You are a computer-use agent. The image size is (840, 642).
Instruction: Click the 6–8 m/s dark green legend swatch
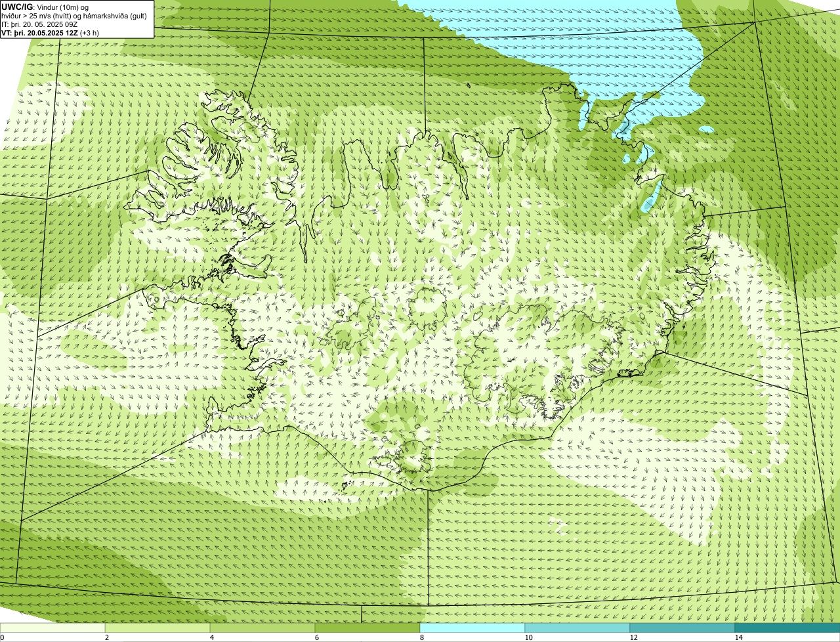367,628
